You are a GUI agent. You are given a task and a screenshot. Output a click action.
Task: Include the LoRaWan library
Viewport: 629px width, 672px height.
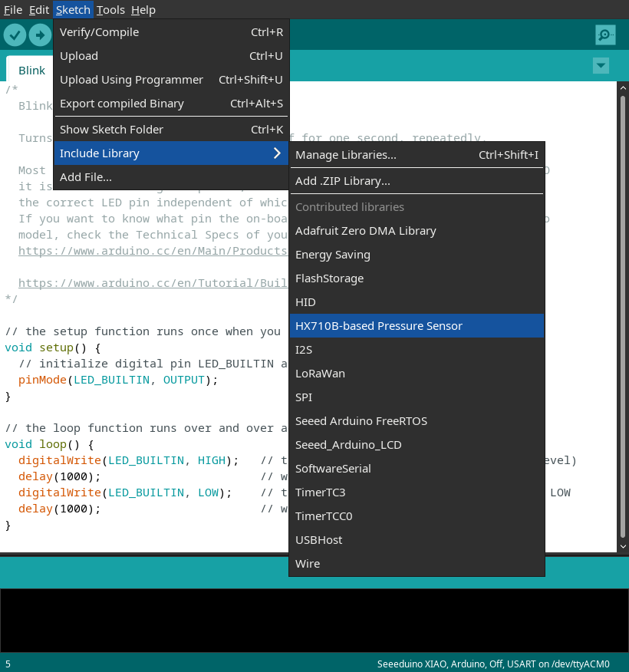[417, 374]
